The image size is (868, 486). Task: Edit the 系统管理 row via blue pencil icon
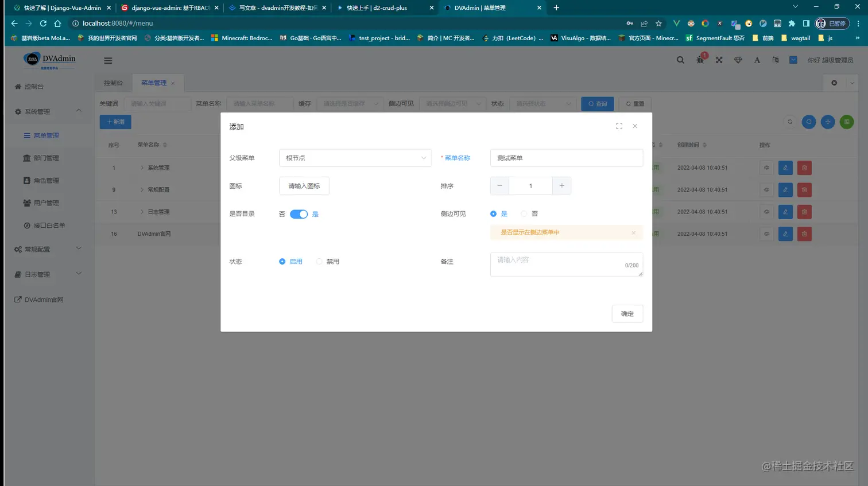(x=785, y=168)
